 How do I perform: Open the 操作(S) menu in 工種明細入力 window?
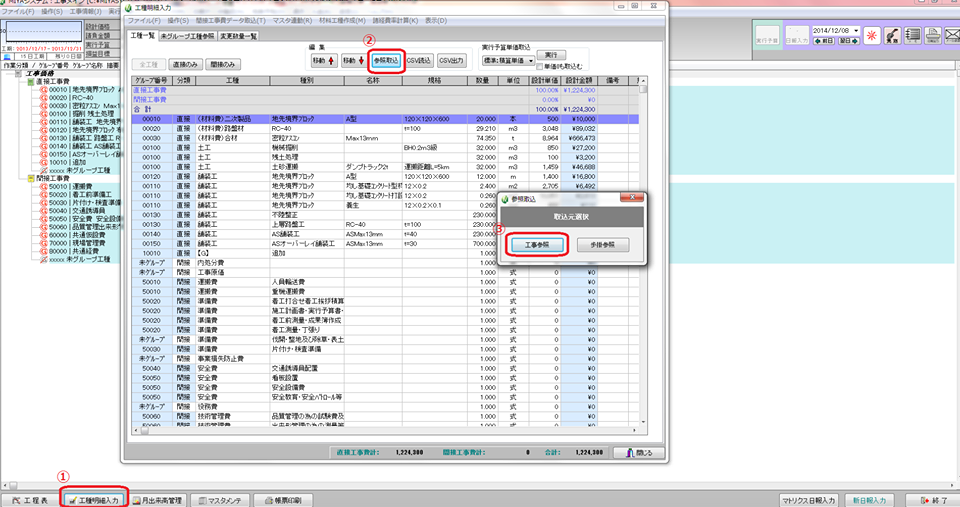click(x=178, y=21)
